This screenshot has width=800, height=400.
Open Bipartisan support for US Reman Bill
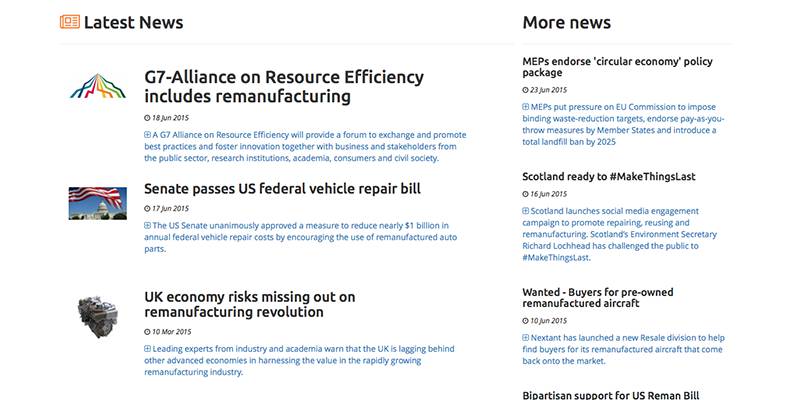pyautogui.click(x=611, y=395)
